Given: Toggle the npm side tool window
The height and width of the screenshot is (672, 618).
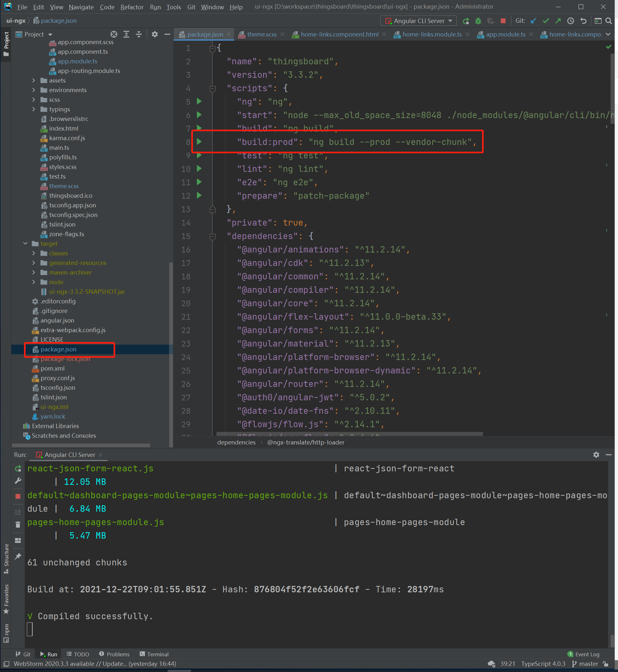Looking at the screenshot, I should click(6, 633).
